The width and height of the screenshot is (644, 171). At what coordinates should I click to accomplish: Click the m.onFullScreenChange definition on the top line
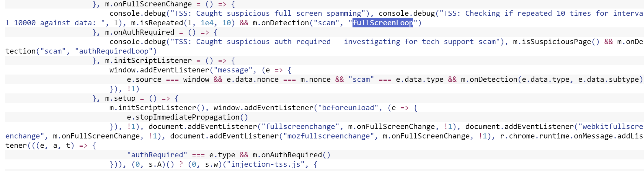[x=148, y=4]
